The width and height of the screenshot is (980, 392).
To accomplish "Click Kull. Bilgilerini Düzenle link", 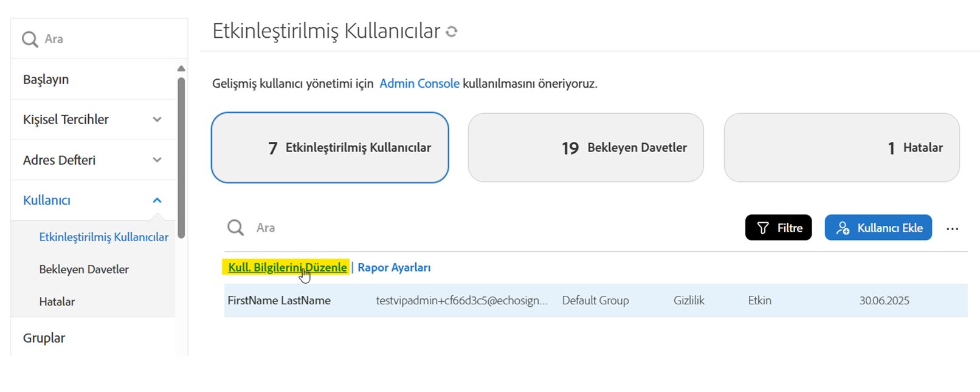I will pyautogui.click(x=288, y=268).
